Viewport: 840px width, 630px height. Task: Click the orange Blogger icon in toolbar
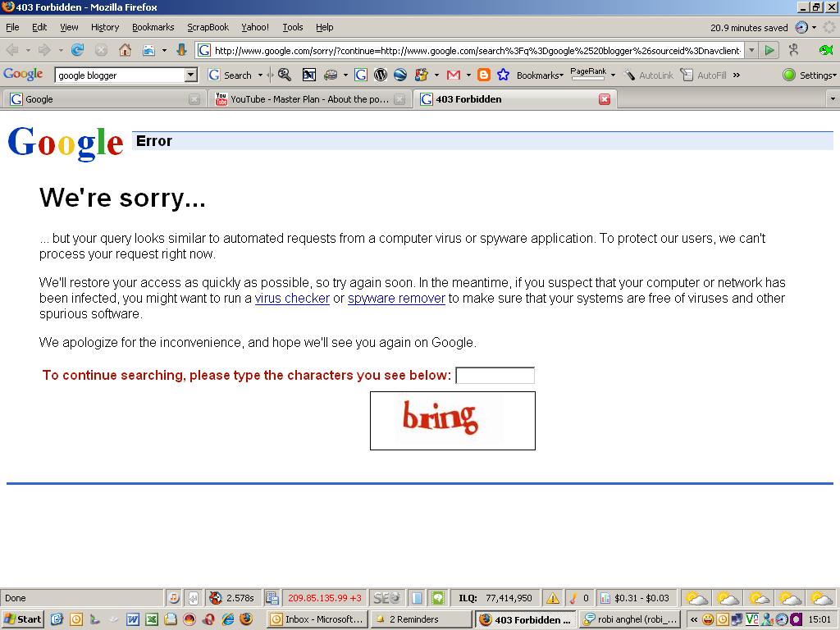click(x=484, y=75)
